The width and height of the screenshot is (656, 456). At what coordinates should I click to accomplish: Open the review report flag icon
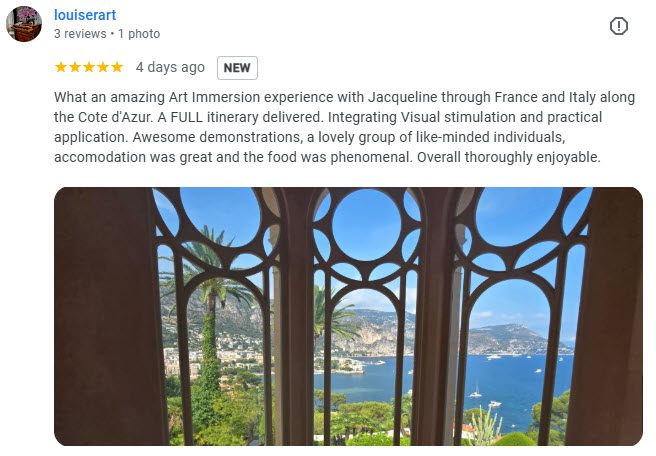(x=619, y=26)
